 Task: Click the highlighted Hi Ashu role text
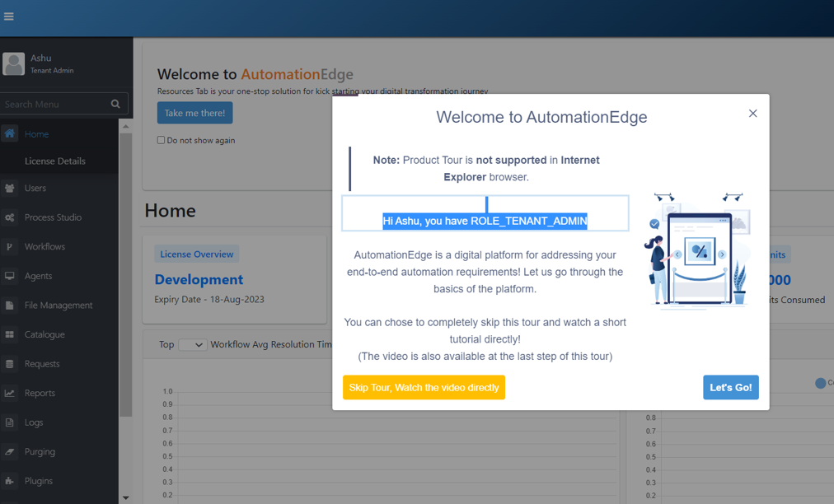click(x=485, y=221)
